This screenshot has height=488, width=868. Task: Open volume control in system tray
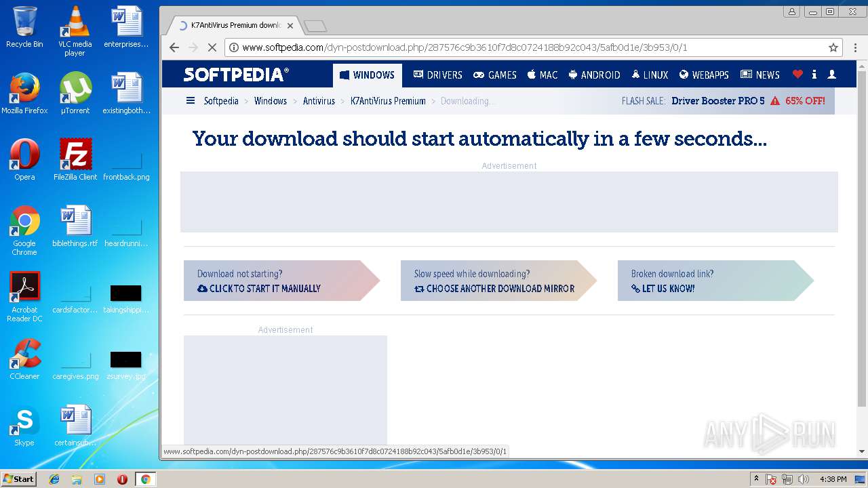804,479
